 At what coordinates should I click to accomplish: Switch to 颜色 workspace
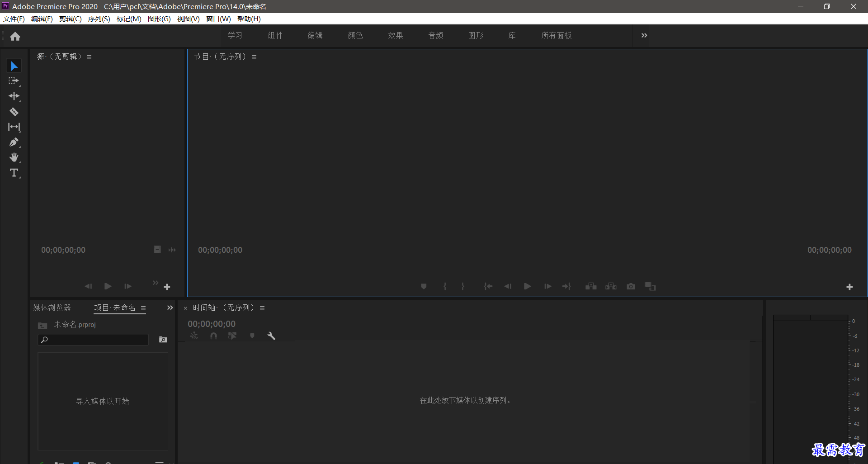point(355,35)
